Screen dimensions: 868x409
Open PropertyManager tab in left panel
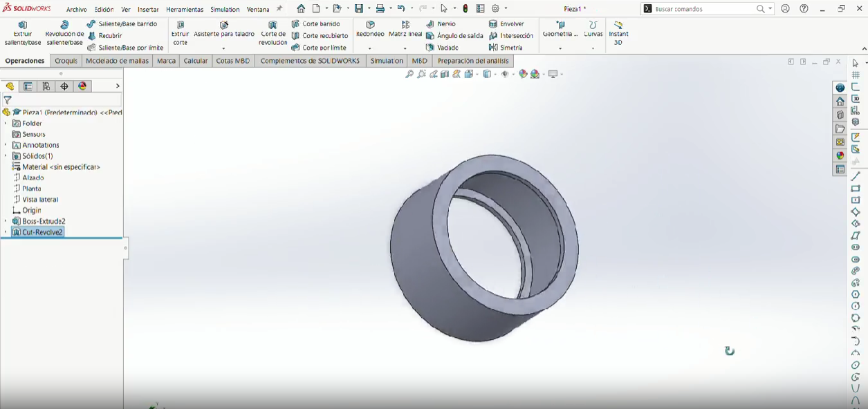click(x=28, y=86)
